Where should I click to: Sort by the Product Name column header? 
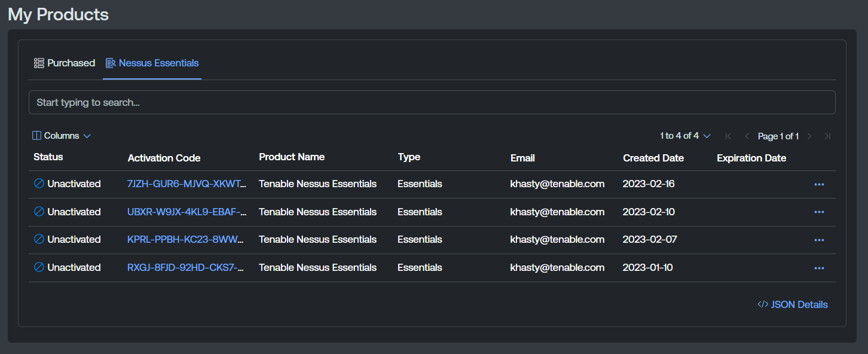(292, 157)
